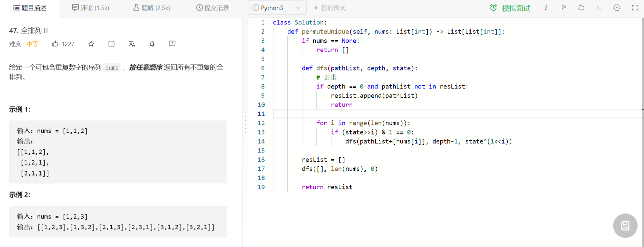Open the 评论 (1.5k) tab
The height and width of the screenshot is (247, 644).
tap(90, 8)
